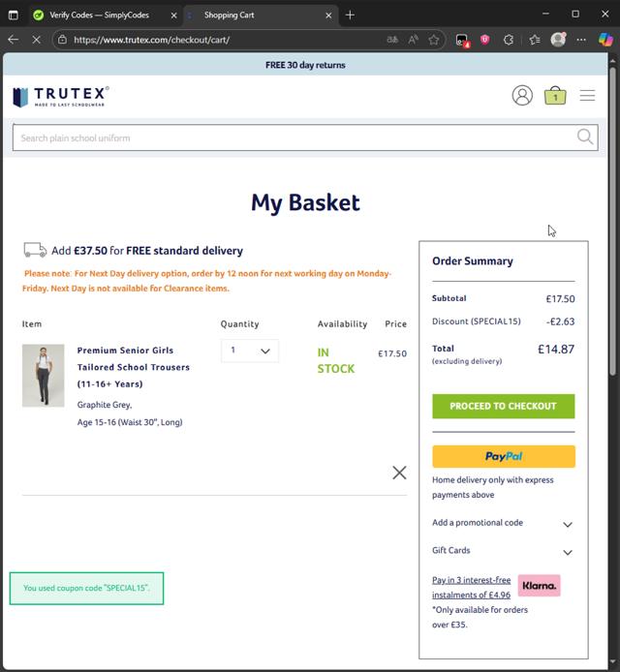
Task: Pay with the PayPal button
Action: (x=504, y=456)
